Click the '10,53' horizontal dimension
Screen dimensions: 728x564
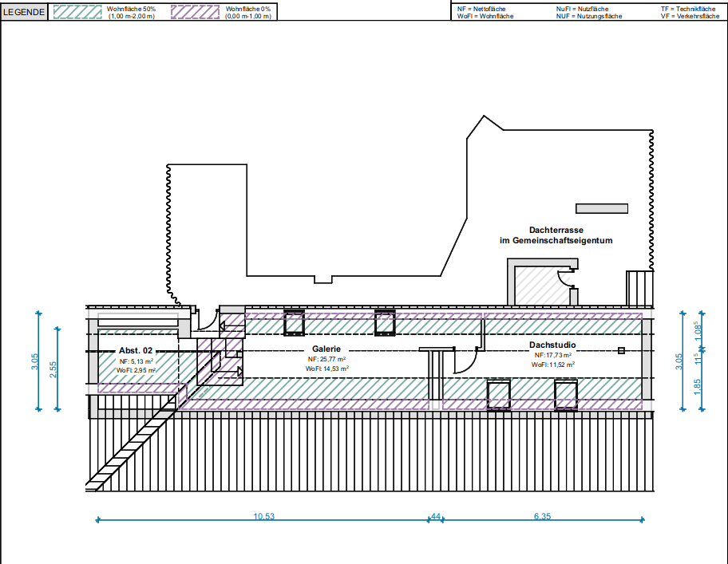263,516
